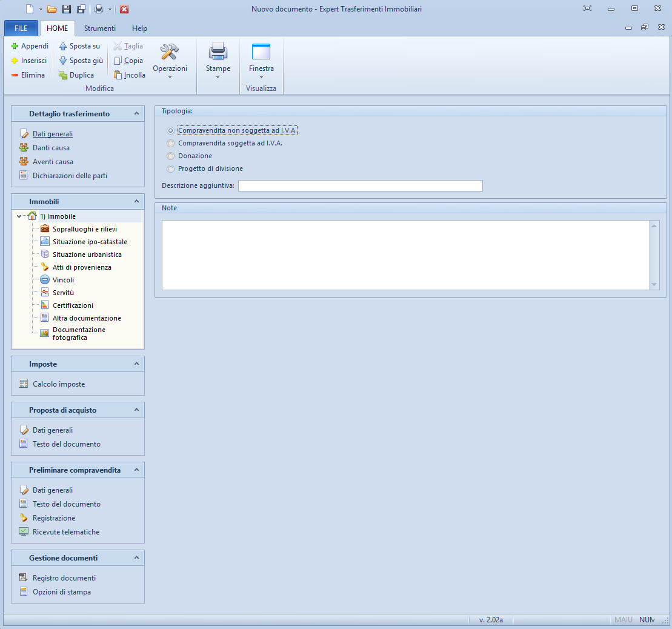Screen dimensions: 672x629
Task: Open the FILE menu tab
Action: coord(21,28)
